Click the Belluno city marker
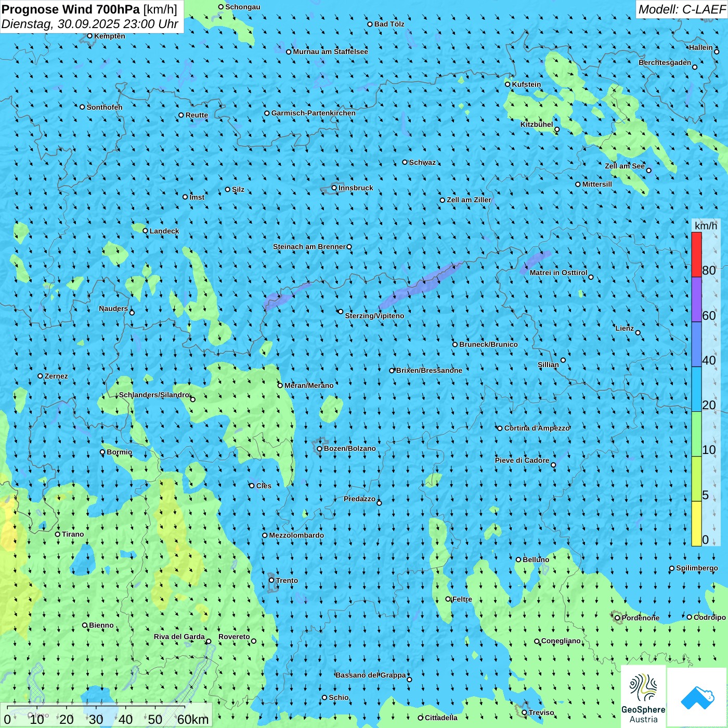 [x=518, y=560]
